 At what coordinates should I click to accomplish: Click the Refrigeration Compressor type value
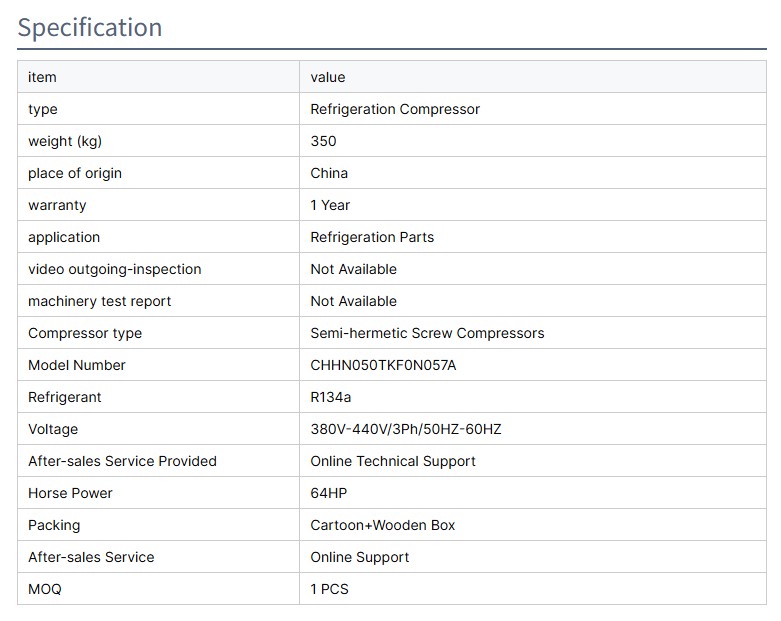tap(395, 109)
